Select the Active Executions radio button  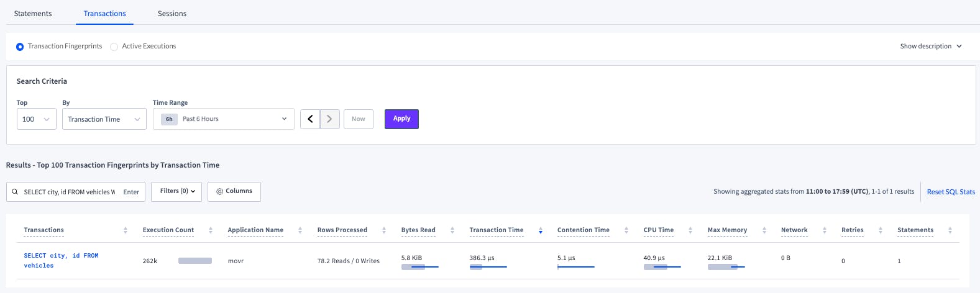114,47
